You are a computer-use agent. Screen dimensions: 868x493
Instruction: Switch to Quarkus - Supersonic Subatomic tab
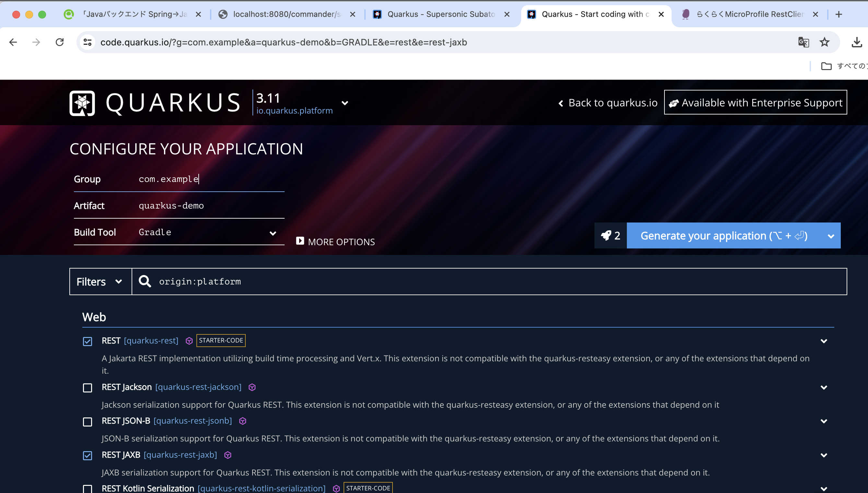[440, 14]
